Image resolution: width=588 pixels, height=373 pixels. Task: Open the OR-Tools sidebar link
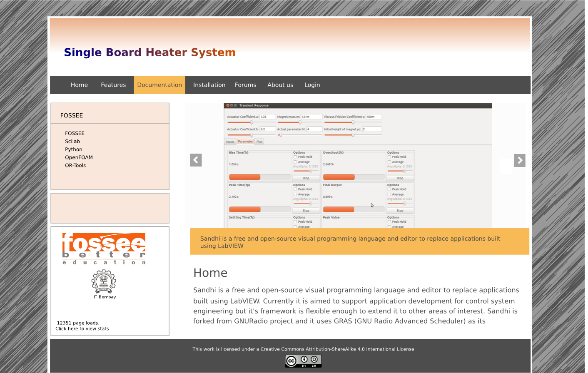75,165
